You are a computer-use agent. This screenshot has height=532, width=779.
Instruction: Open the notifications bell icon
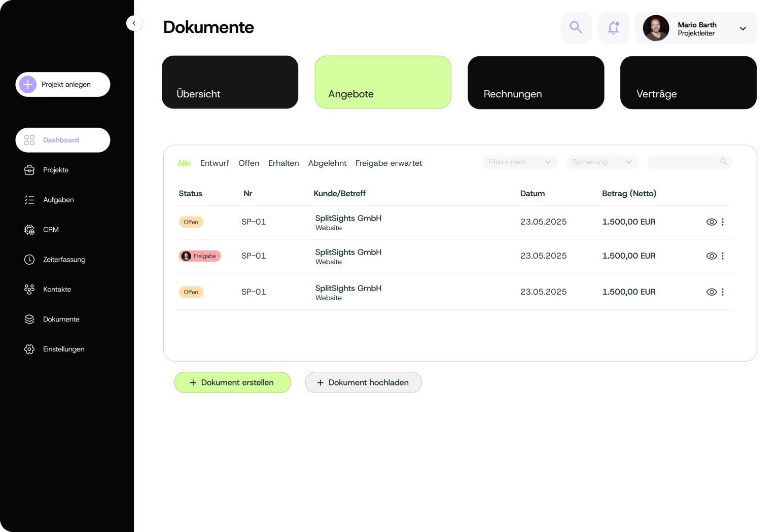pyautogui.click(x=613, y=27)
